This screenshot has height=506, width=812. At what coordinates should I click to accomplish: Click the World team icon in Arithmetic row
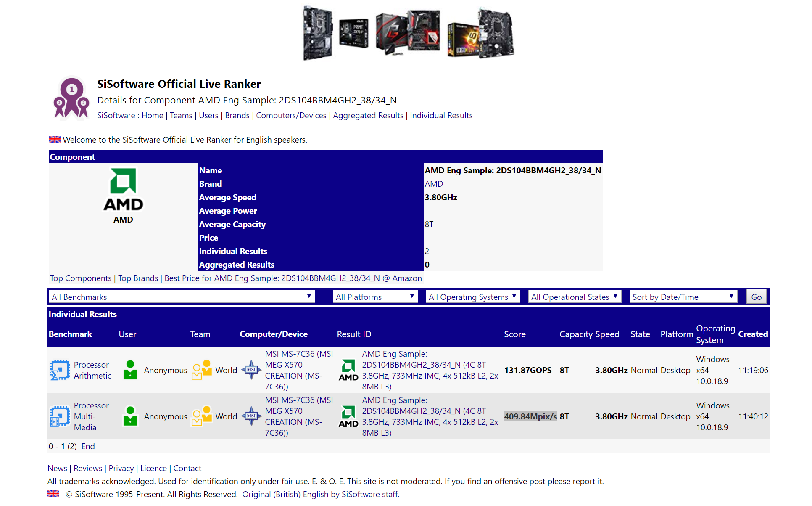point(202,370)
